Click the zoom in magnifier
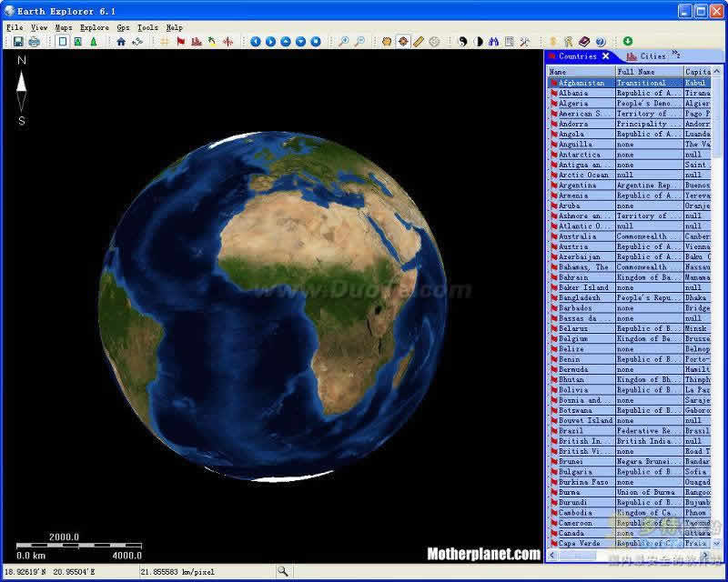 [x=344, y=42]
